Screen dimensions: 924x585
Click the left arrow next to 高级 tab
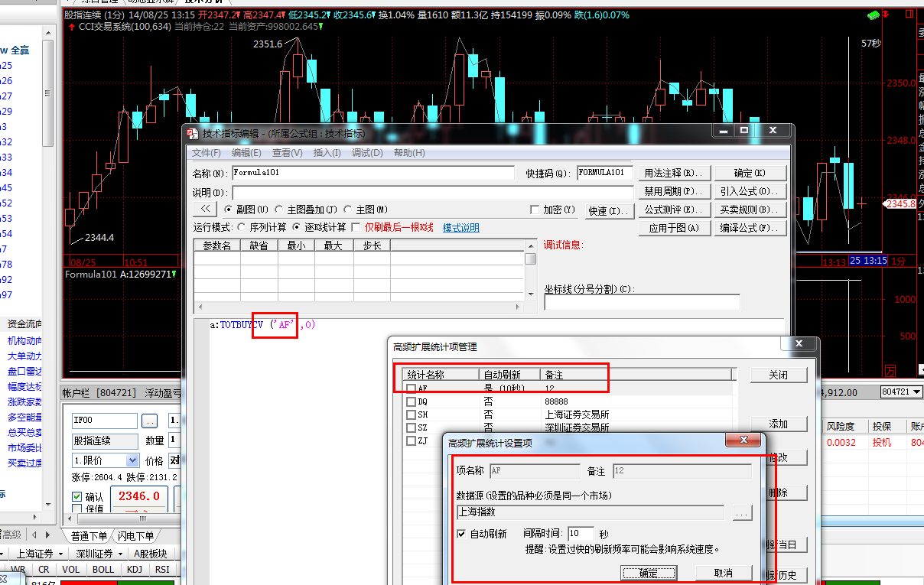(34, 535)
